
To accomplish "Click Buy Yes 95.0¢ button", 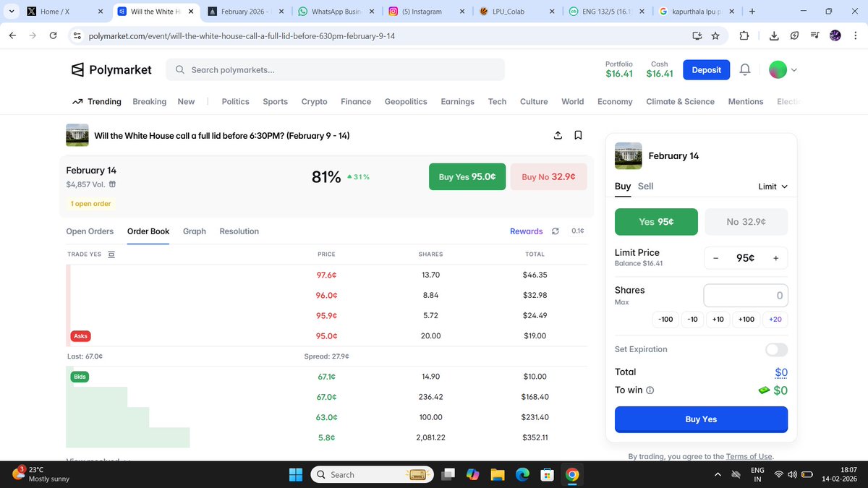I will click(467, 176).
